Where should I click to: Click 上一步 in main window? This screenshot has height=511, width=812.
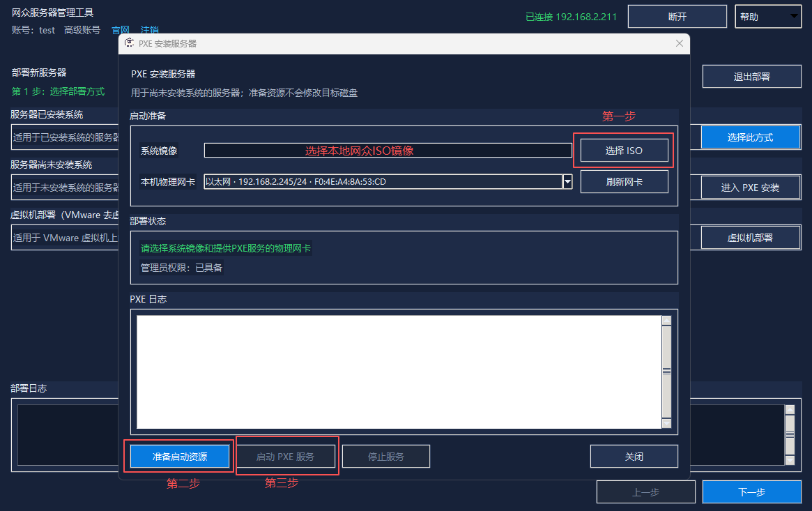tap(646, 492)
